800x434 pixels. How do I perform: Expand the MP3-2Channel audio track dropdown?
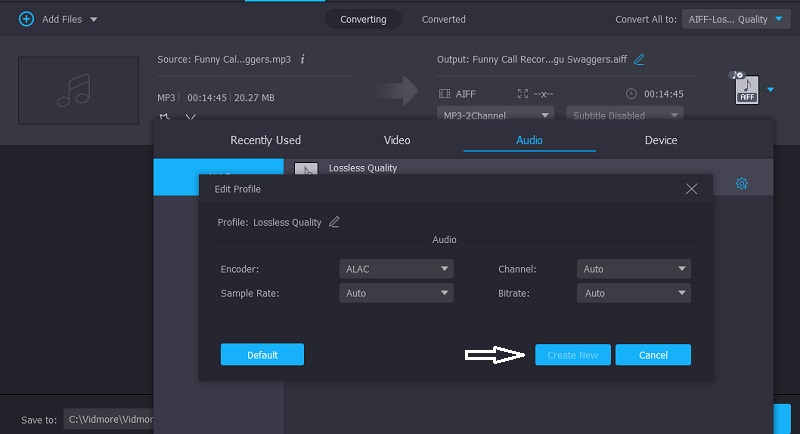(x=498, y=115)
